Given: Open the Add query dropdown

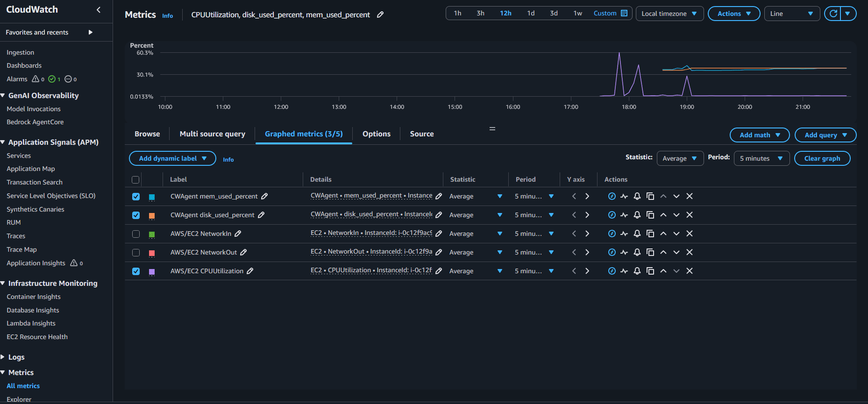Looking at the screenshot, I should 825,135.
